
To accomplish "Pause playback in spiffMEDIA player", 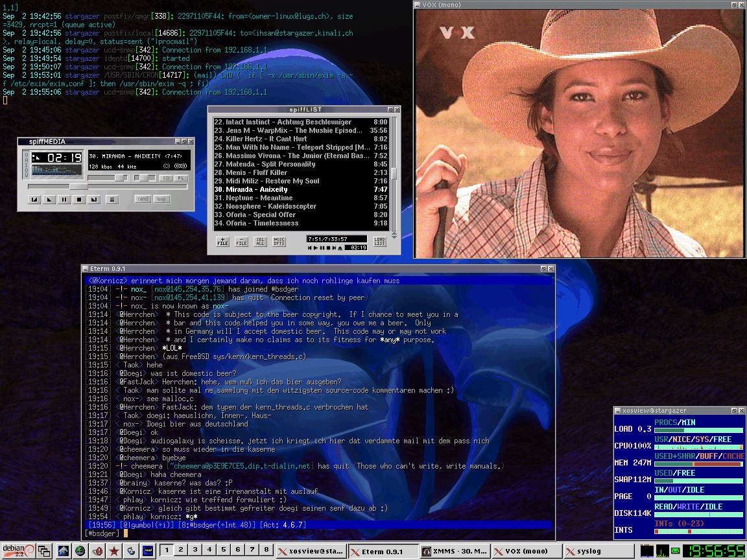I will 64,200.
